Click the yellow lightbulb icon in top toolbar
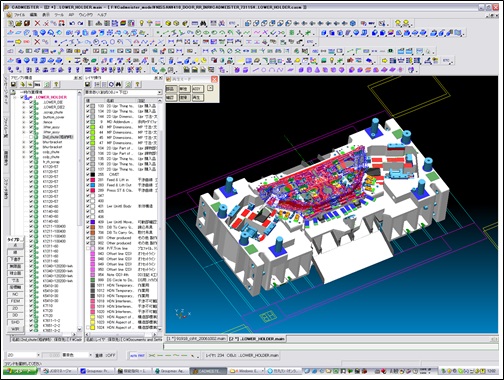 point(142,23)
